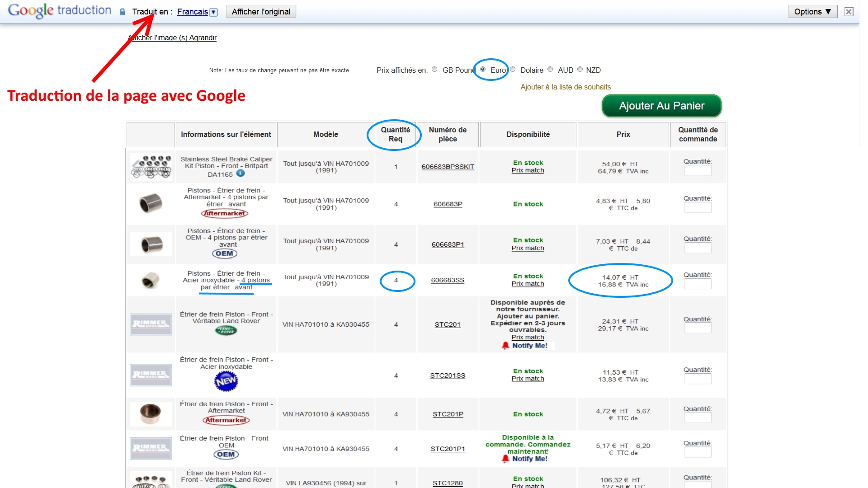Image resolution: width=868 pixels, height=488 pixels.
Task: Choose the AUD currency radio option
Action: 550,70
